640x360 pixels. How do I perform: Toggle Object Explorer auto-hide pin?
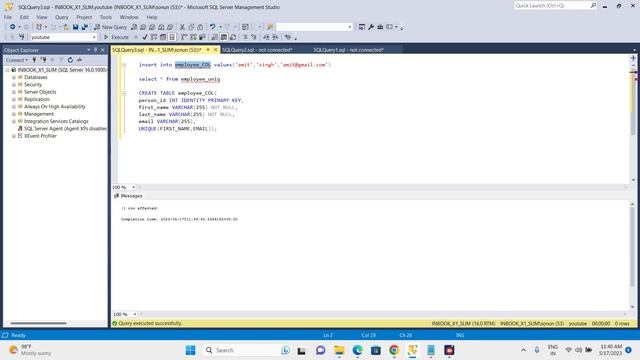pos(96,50)
